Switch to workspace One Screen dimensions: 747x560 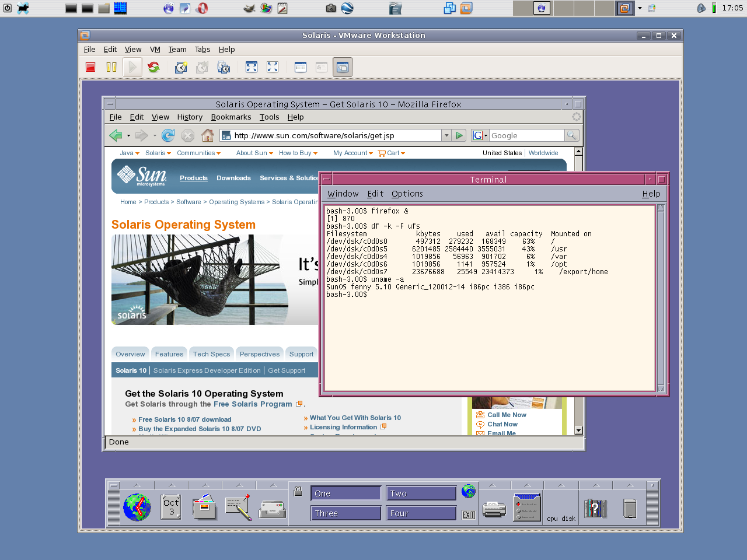click(x=346, y=494)
